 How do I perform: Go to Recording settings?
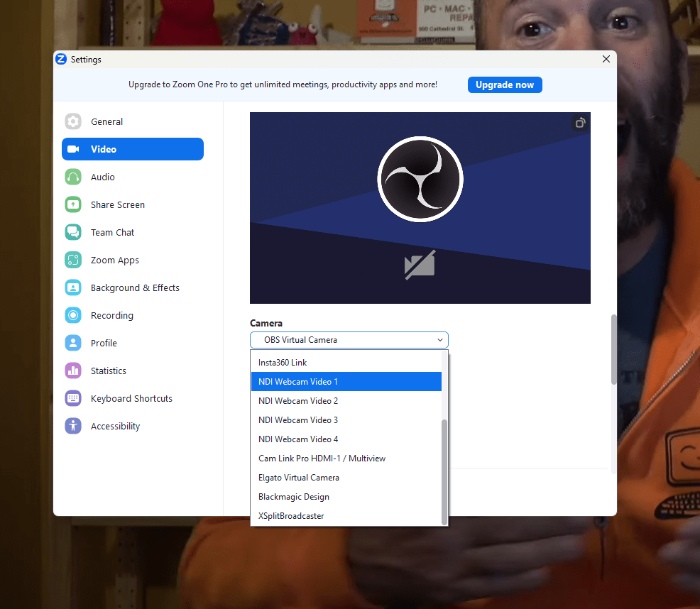point(133,315)
